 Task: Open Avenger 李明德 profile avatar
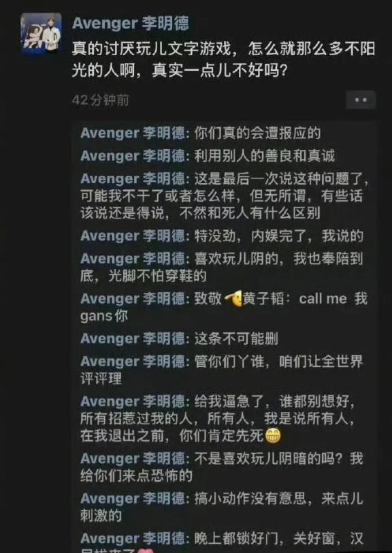[x=42, y=34]
